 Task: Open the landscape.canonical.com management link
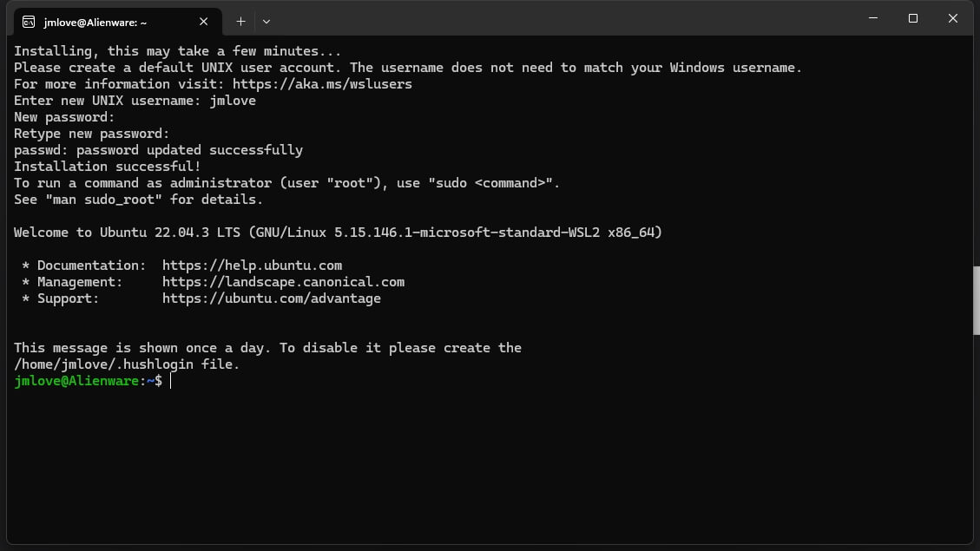point(283,282)
